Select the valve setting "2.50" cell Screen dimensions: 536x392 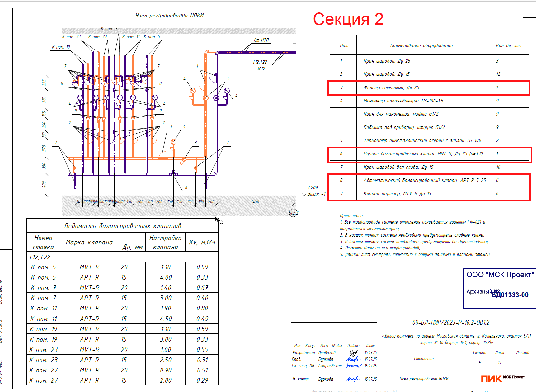pos(166,360)
